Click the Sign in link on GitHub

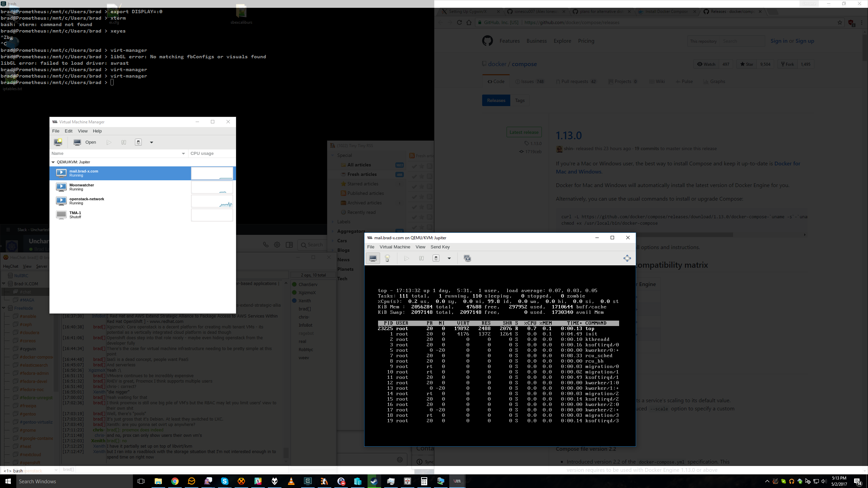pos(779,41)
